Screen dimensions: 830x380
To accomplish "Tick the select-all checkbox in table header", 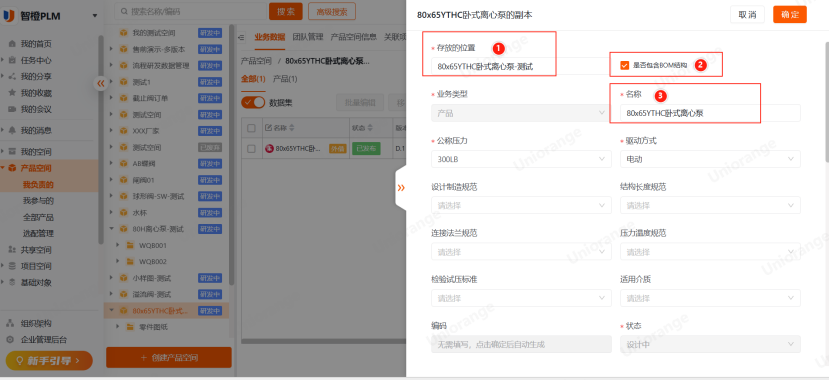I will click(x=251, y=128).
